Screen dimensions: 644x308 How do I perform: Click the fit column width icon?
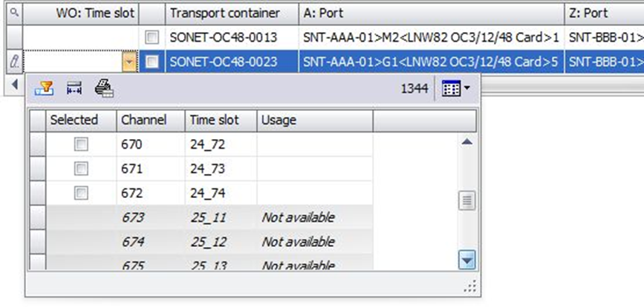point(74,88)
